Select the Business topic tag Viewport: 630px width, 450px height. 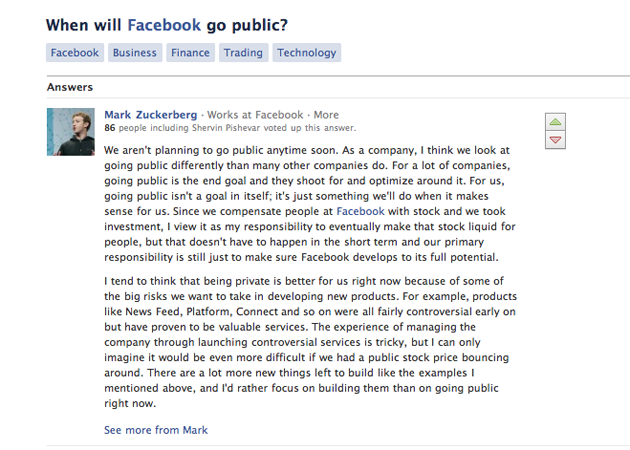134,53
